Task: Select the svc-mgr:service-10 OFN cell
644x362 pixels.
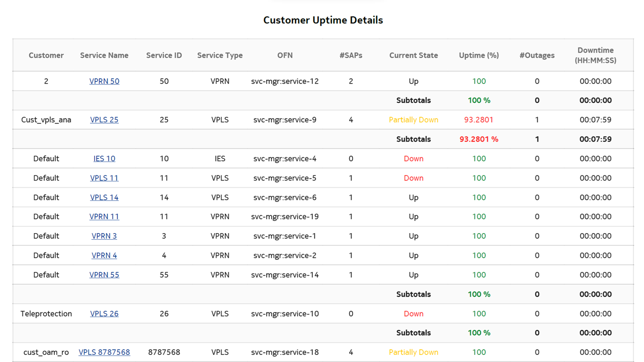Action: (285, 314)
